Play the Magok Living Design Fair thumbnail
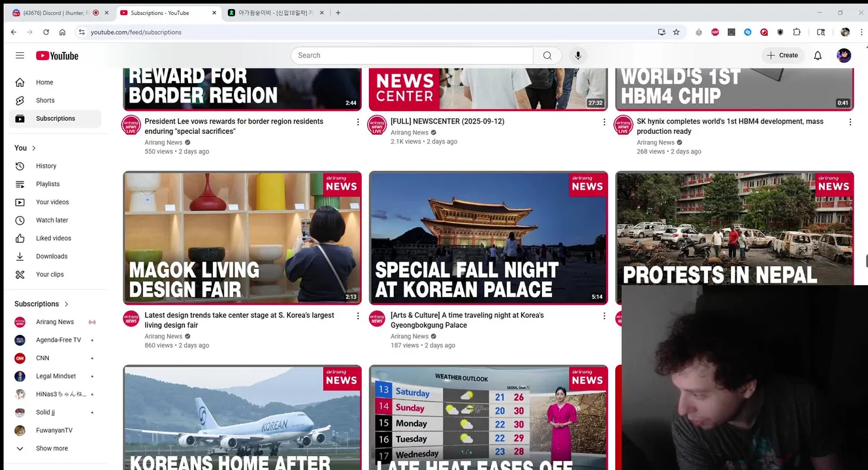This screenshot has height=470, width=868. (242, 238)
